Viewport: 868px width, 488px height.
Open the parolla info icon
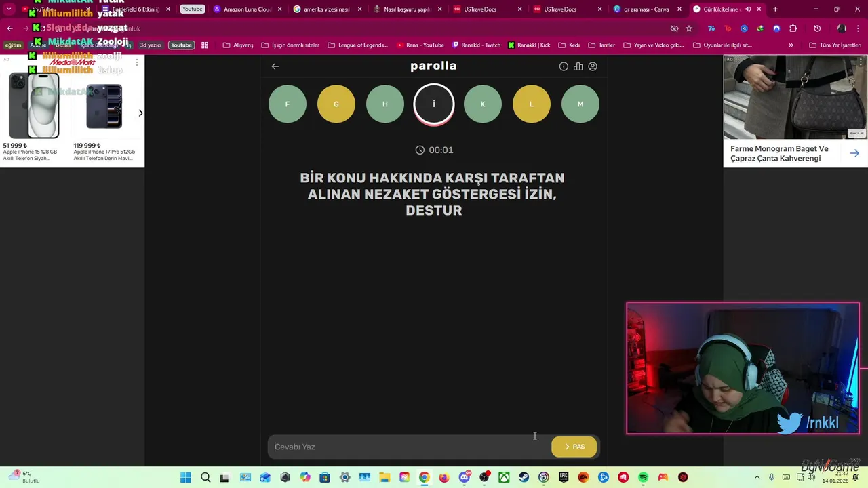[x=564, y=66]
